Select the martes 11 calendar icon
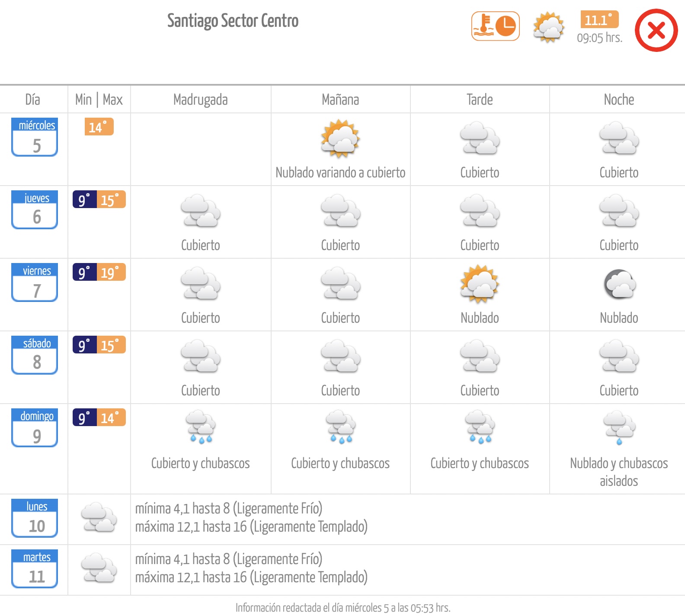 [x=35, y=569]
